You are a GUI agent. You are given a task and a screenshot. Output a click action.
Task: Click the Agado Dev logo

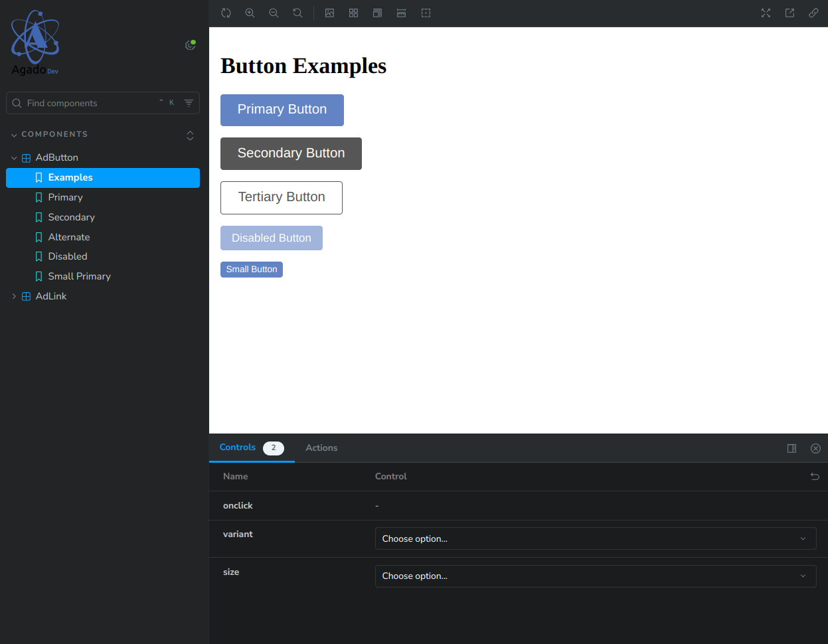point(35,43)
